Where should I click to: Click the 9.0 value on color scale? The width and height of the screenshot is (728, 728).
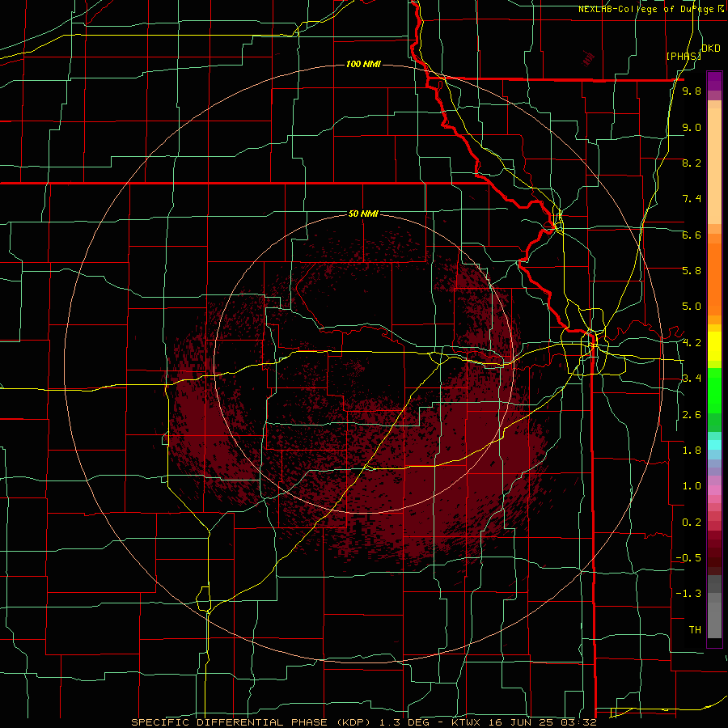tap(692, 127)
